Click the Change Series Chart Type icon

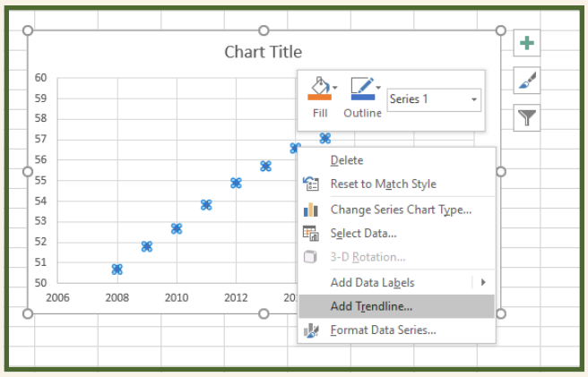pyautogui.click(x=311, y=210)
